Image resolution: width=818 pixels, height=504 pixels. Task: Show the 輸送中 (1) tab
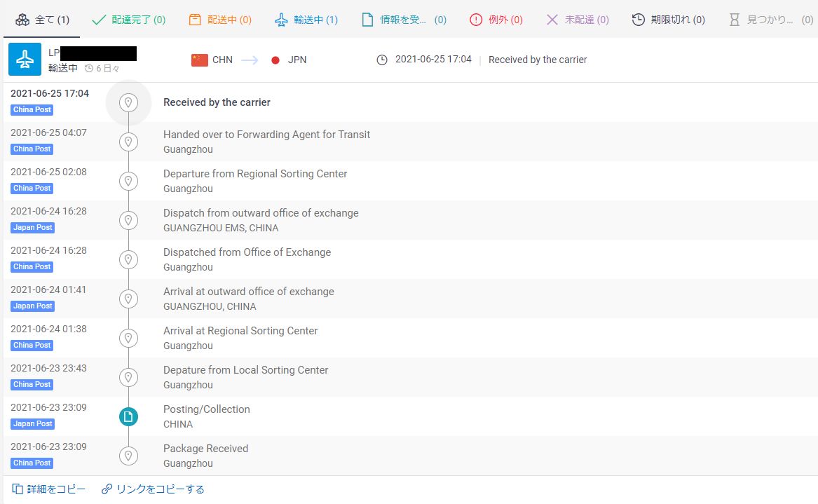pos(306,20)
